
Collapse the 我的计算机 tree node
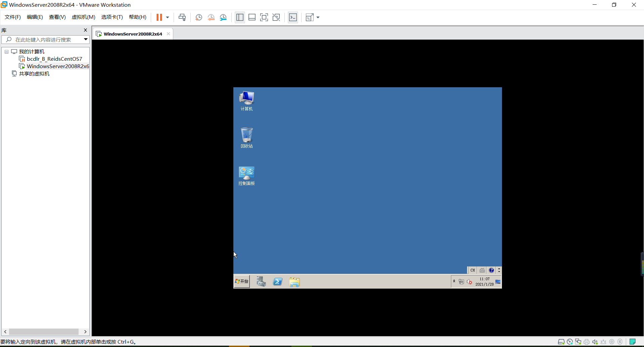pos(6,51)
